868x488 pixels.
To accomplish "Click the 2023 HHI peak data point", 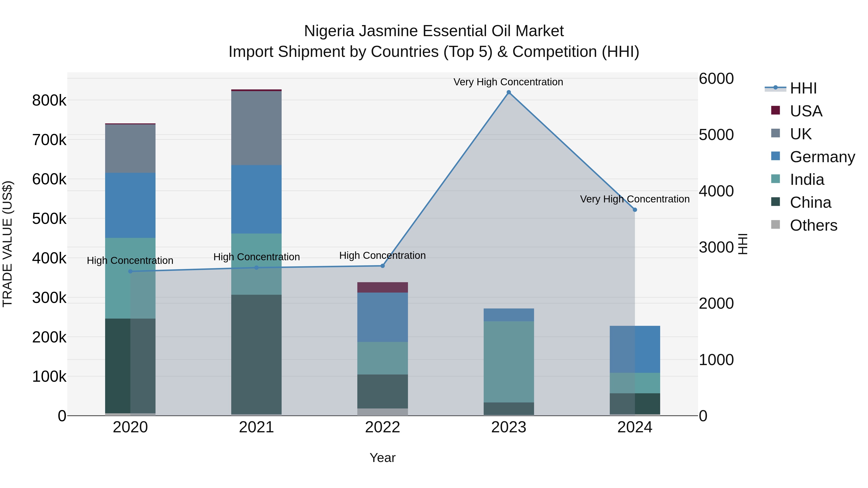I will 509,92.
